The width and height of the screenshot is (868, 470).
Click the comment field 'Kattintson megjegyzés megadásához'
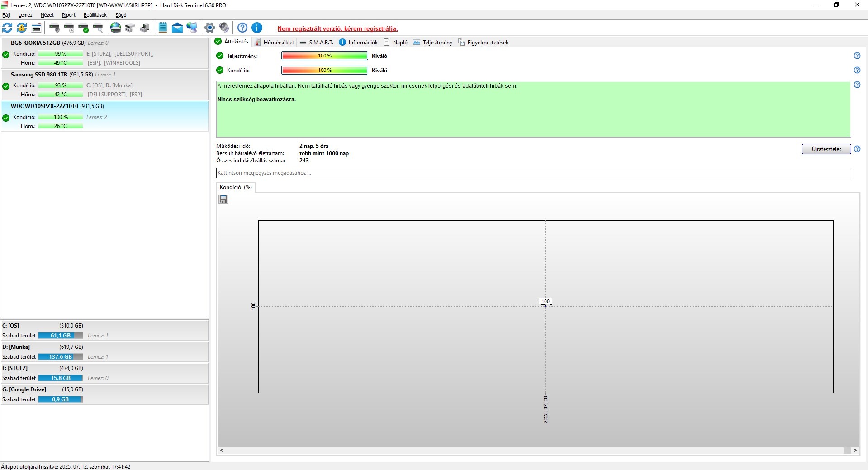tap(533, 173)
